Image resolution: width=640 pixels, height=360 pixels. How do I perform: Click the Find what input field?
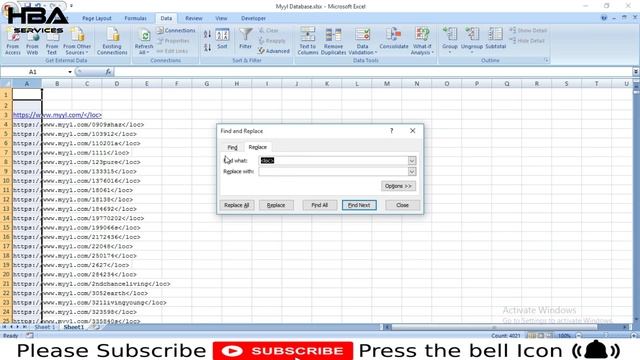pyautogui.click(x=333, y=160)
